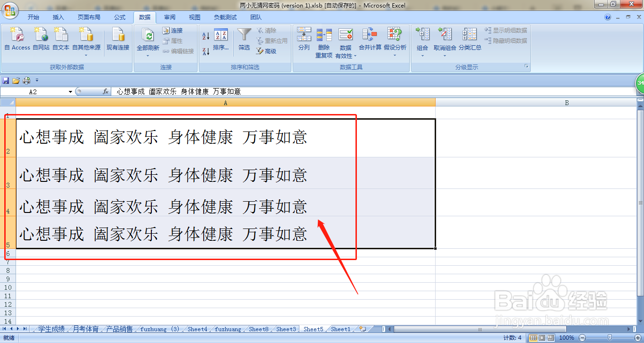
Task: Open existing connections (现有连接)
Action: pyautogui.click(x=118, y=39)
